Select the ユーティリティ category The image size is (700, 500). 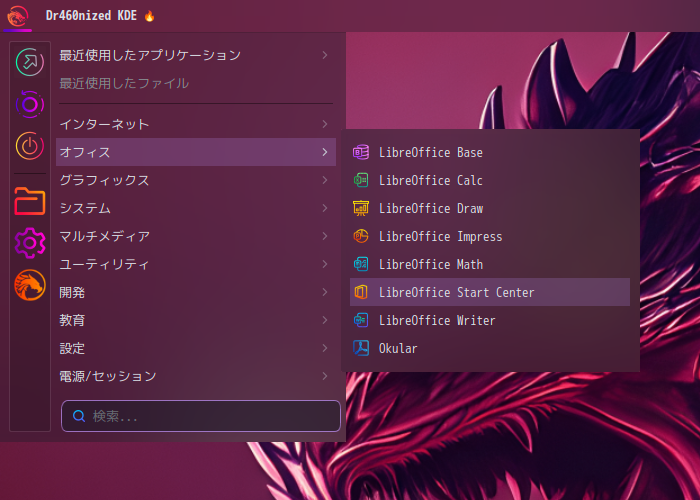[196, 264]
